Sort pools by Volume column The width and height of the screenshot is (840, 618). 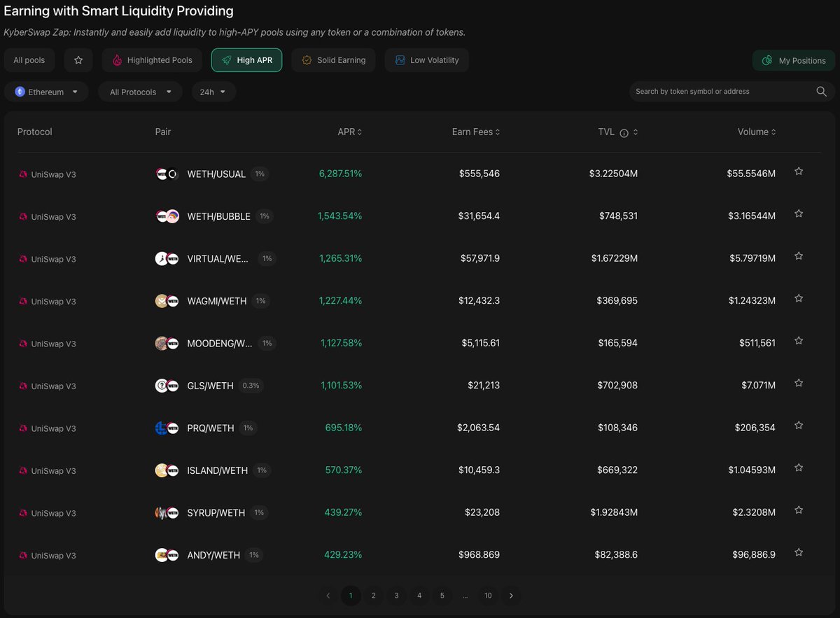pyautogui.click(x=757, y=132)
